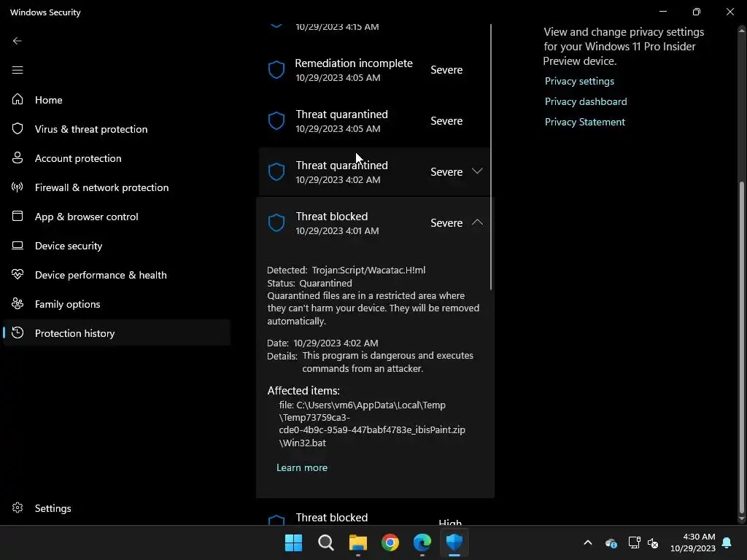Select Protection history in sidebar

pyautogui.click(x=117, y=332)
